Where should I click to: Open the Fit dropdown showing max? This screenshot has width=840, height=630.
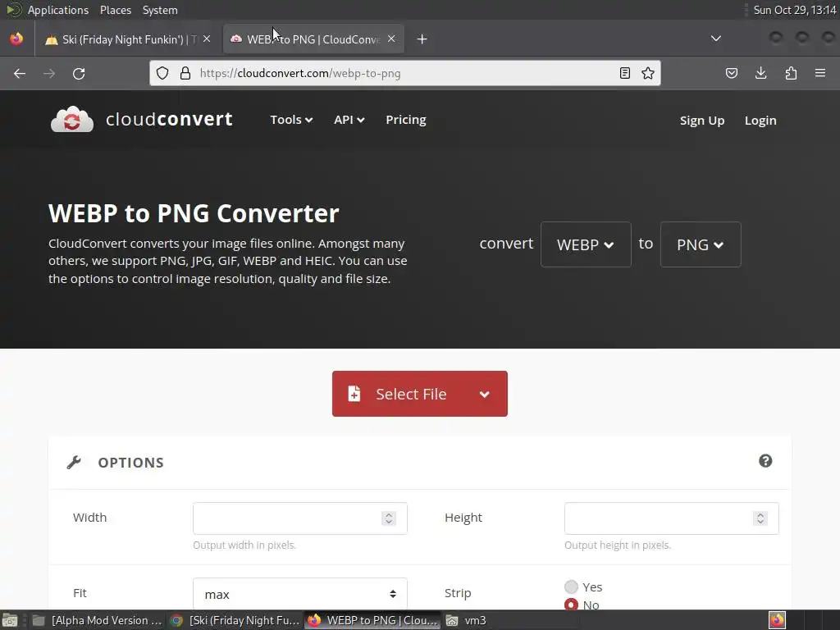[x=300, y=594]
